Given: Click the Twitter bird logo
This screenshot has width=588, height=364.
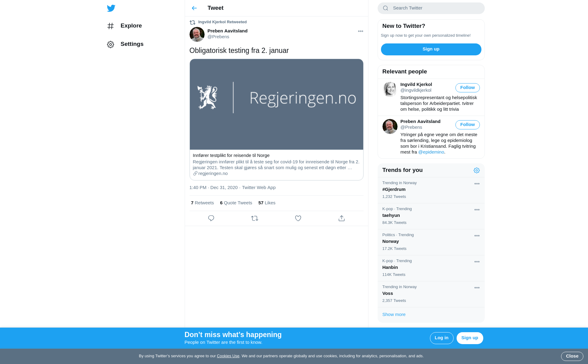Looking at the screenshot, I should 111,8.
